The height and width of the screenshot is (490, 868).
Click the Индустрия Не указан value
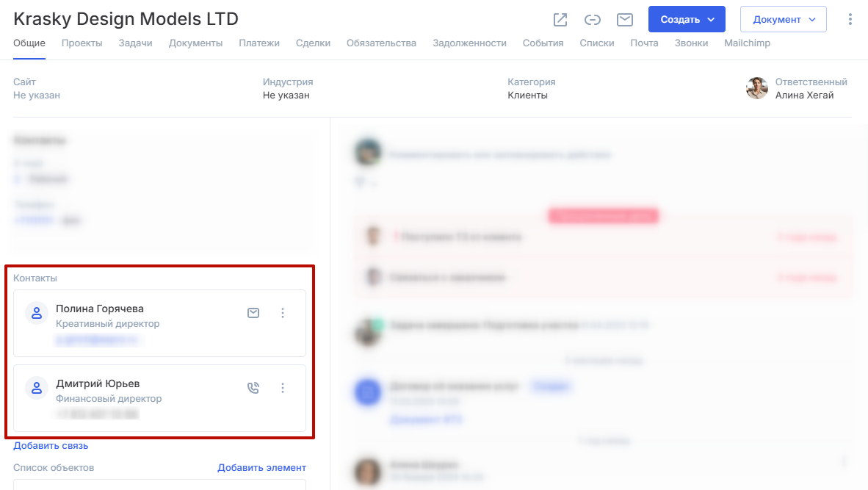point(286,96)
